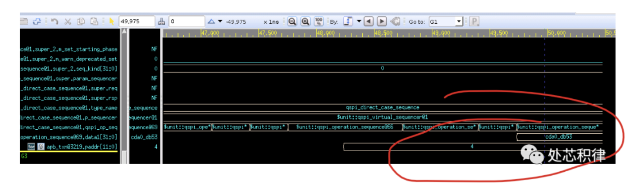Click the x 1ns time unit label
The image size is (644, 195).
point(270,22)
